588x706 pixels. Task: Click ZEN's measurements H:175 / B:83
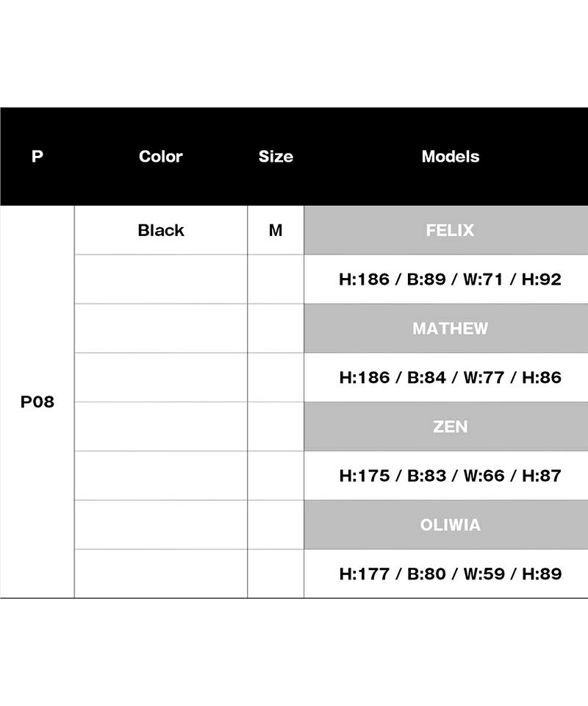tap(450, 476)
